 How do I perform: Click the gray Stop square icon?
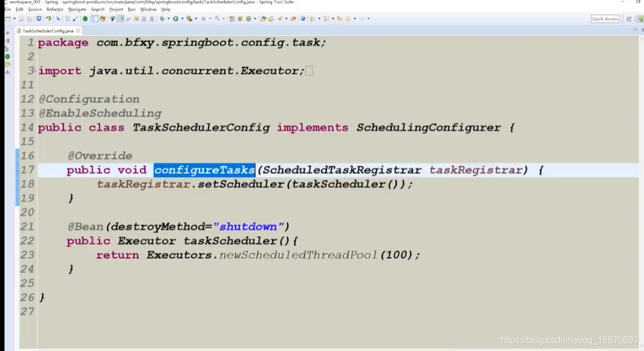pyautogui.click(x=203, y=19)
